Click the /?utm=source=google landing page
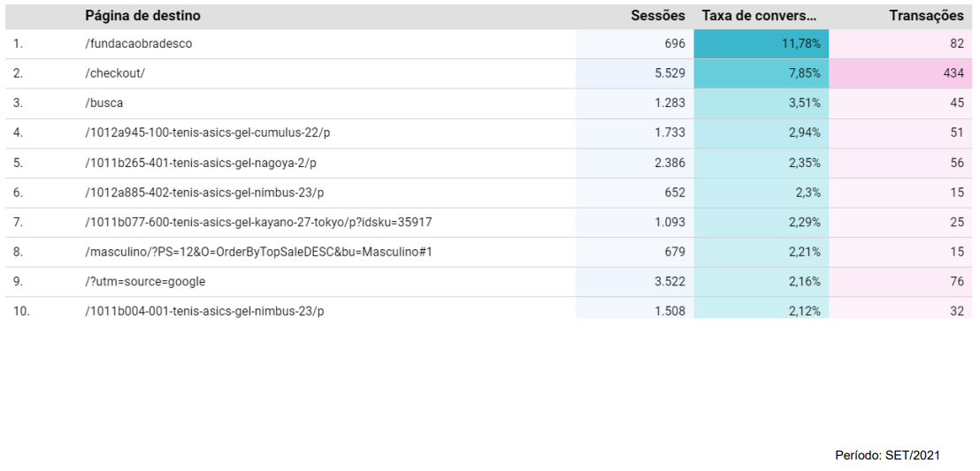The height and width of the screenshot is (471, 980). [x=145, y=282]
